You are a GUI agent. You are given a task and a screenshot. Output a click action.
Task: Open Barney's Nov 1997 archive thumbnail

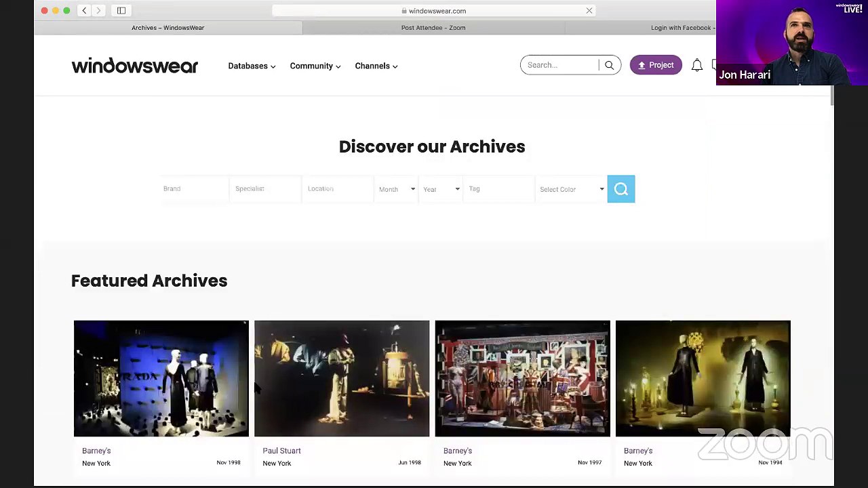pyautogui.click(x=522, y=378)
